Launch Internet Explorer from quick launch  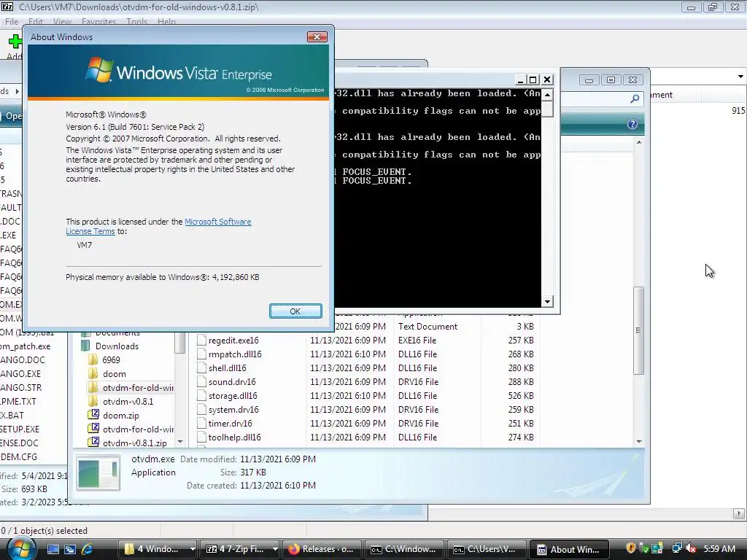click(88, 549)
